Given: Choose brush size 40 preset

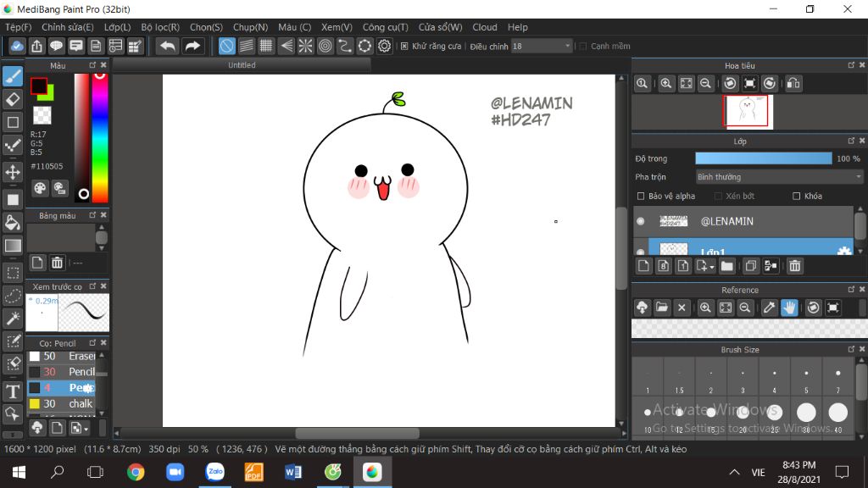Looking at the screenshot, I should 838,416.
